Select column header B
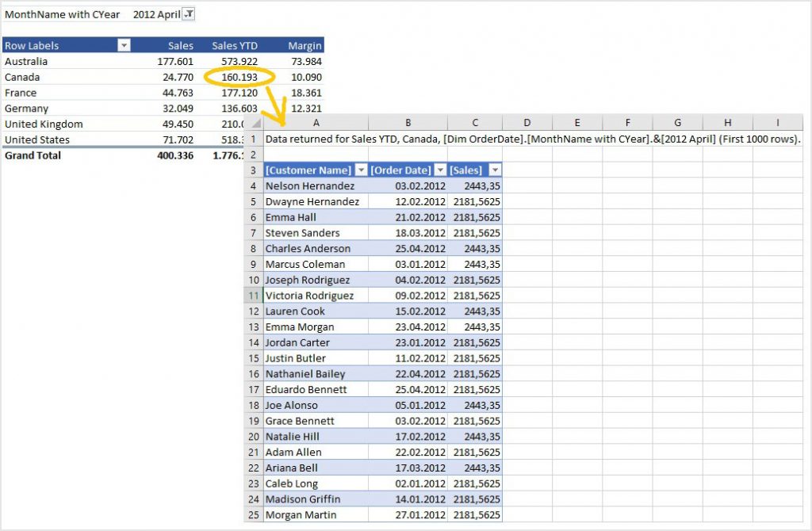Viewport: 812px width, 531px height. click(408, 123)
